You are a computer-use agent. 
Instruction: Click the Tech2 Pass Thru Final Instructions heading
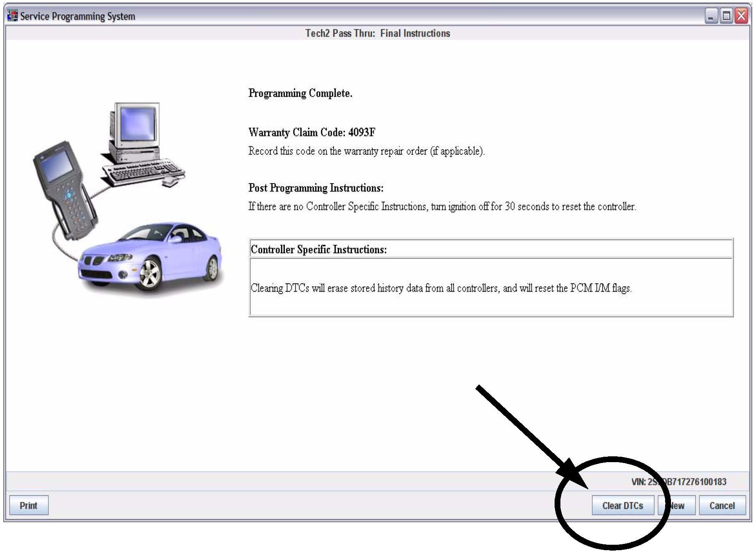point(377,33)
